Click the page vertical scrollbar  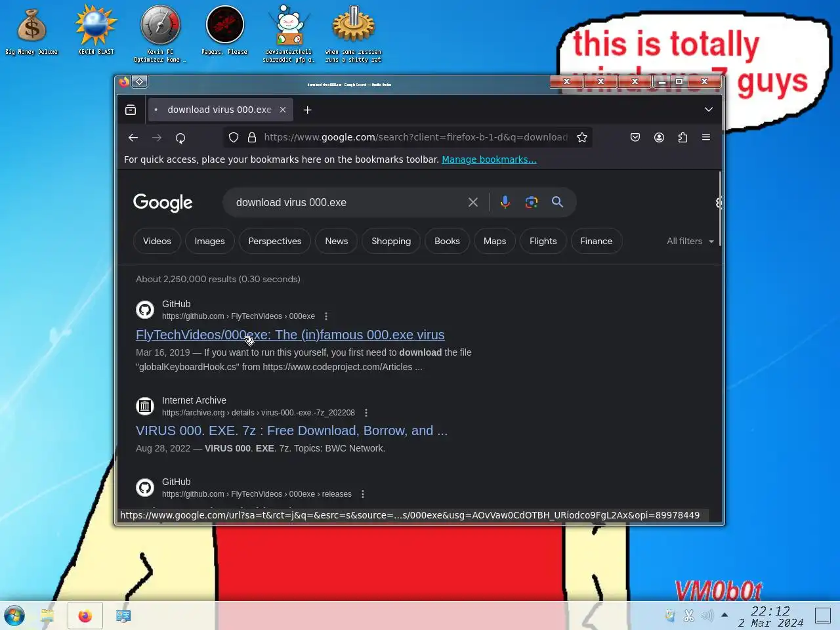(720, 209)
